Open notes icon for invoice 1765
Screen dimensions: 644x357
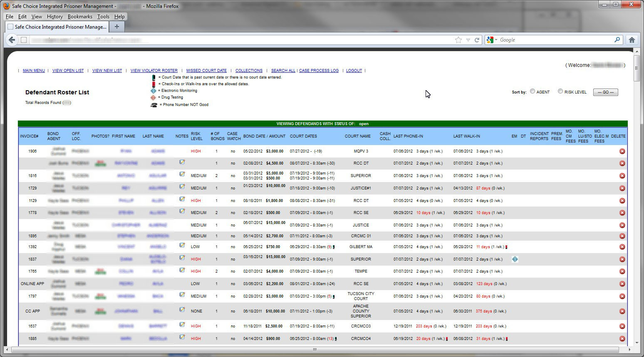tap(182, 270)
